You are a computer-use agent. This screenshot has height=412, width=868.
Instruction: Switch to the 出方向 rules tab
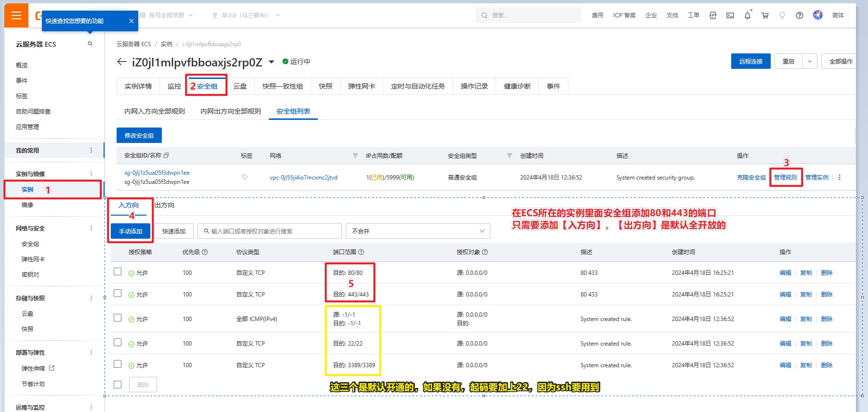pos(164,206)
